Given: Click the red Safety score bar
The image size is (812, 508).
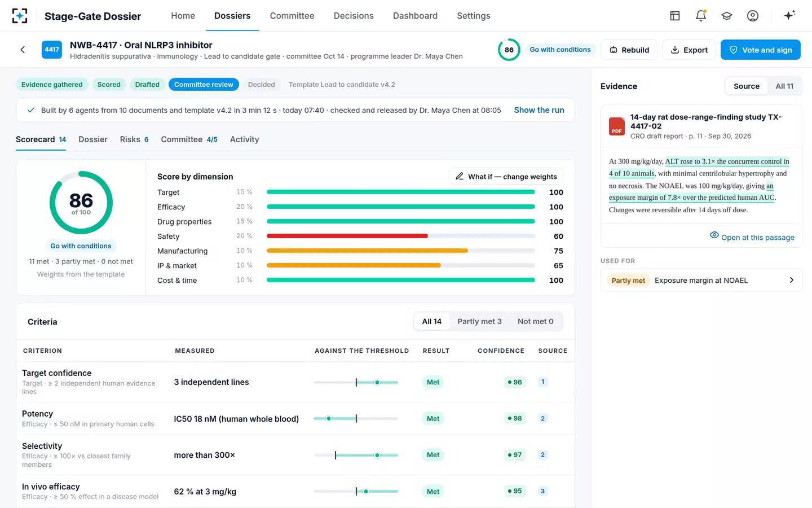Looking at the screenshot, I should coord(347,236).
